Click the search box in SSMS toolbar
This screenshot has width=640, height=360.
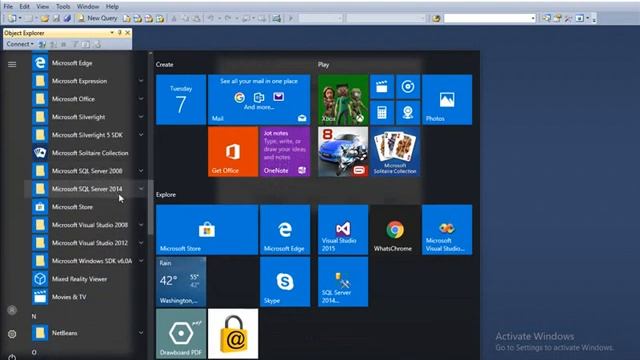click(489, 18)
